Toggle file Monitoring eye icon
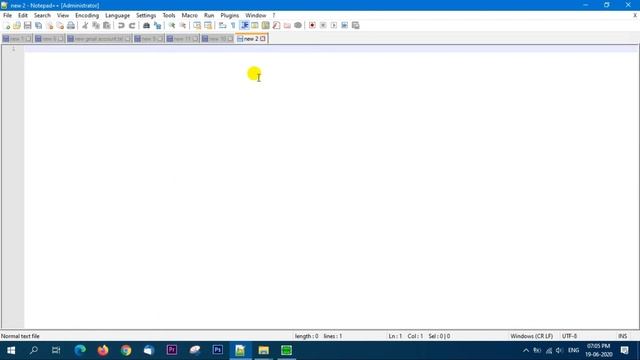640x360 pixels. pyautogui.click(x=298, y=25)
